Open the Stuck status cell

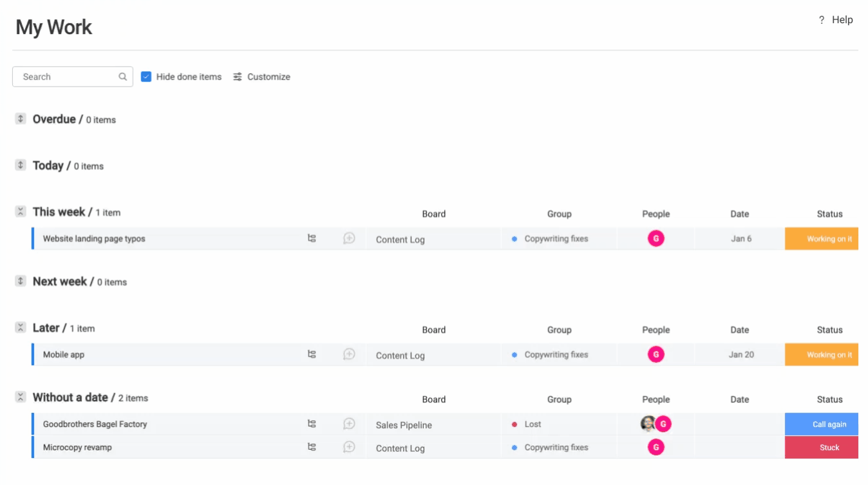822,447
